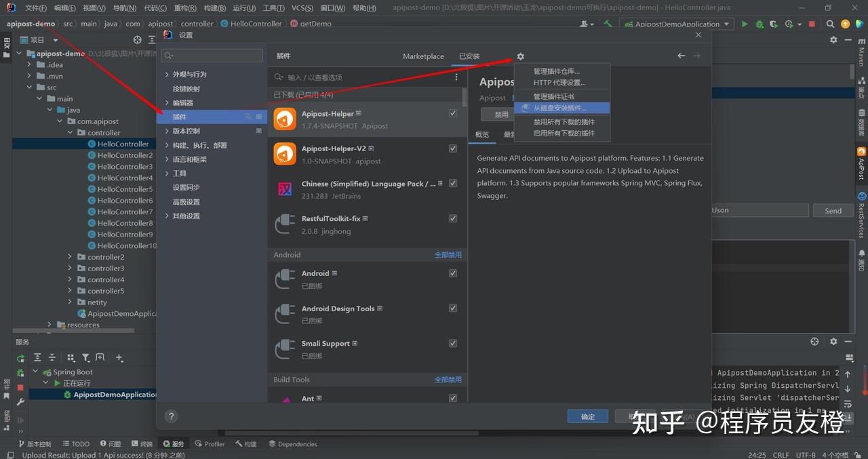
Task: Open plugin search options (three dots)
Action: pos(456,77)
